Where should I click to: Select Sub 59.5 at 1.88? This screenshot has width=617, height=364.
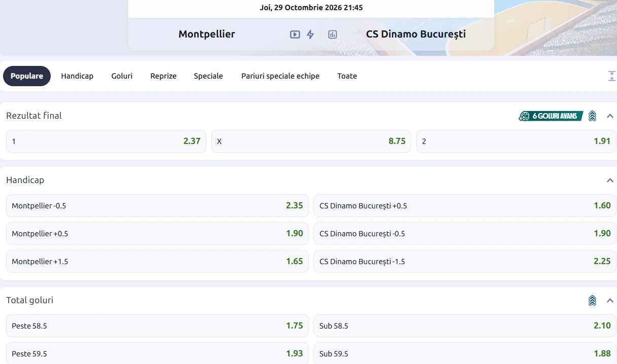click(x=465, y=353)
